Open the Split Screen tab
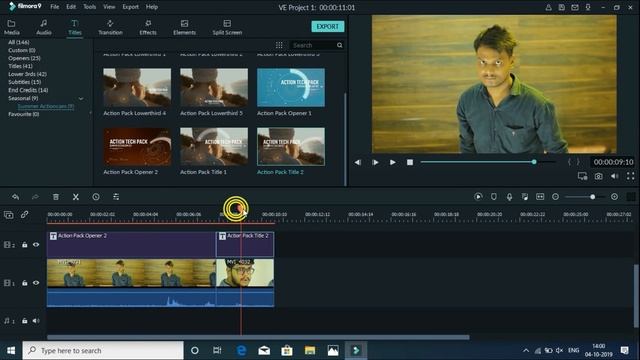Image resolution: width=640 pixels, height=360 pixels. point(227,27)
